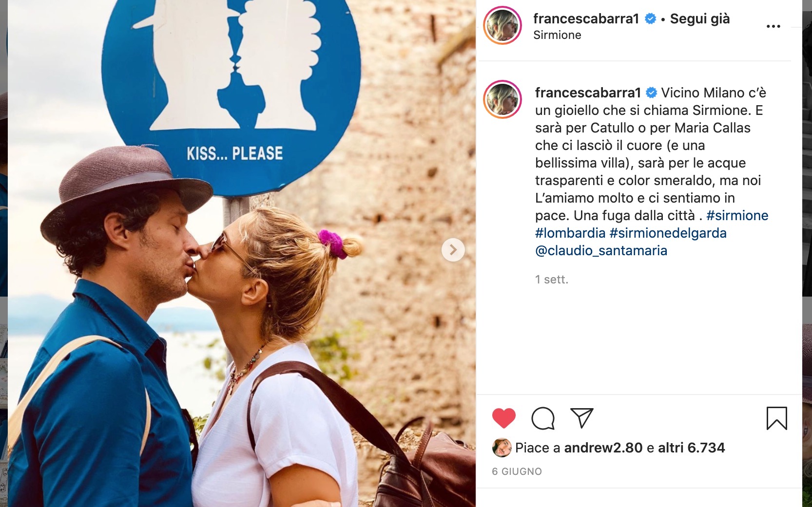Click the 6 GIUGNO post date
This screenshot has height=507, width=812.
pyautogui.click(x=517, y=471)
